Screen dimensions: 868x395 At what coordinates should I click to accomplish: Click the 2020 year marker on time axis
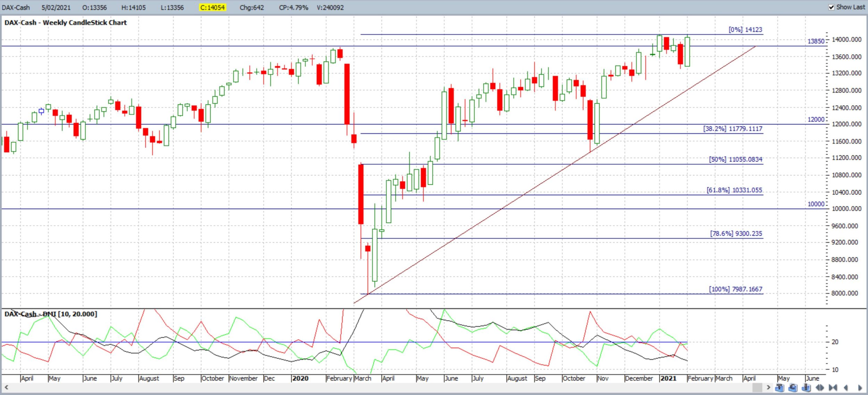click(x=300, y=378)
